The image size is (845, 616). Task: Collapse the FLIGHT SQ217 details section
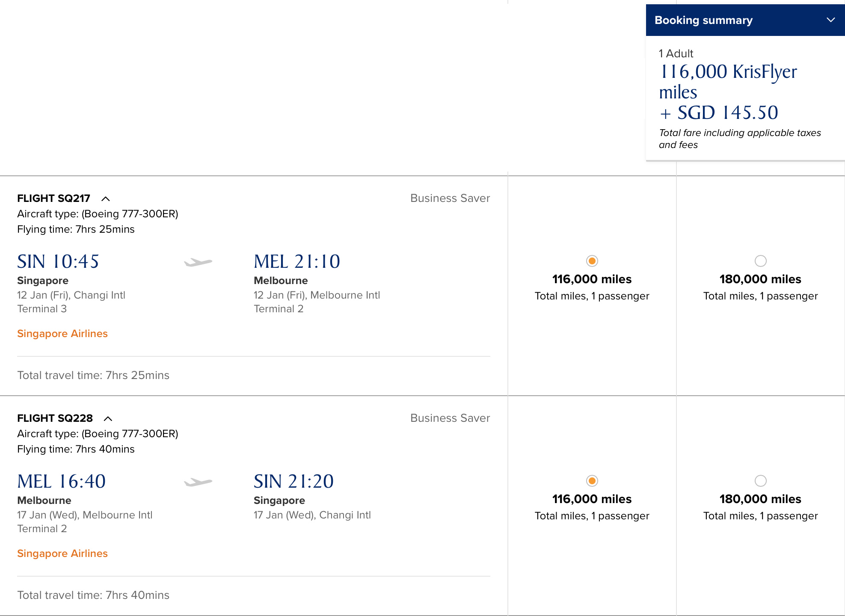pos(105,198)
